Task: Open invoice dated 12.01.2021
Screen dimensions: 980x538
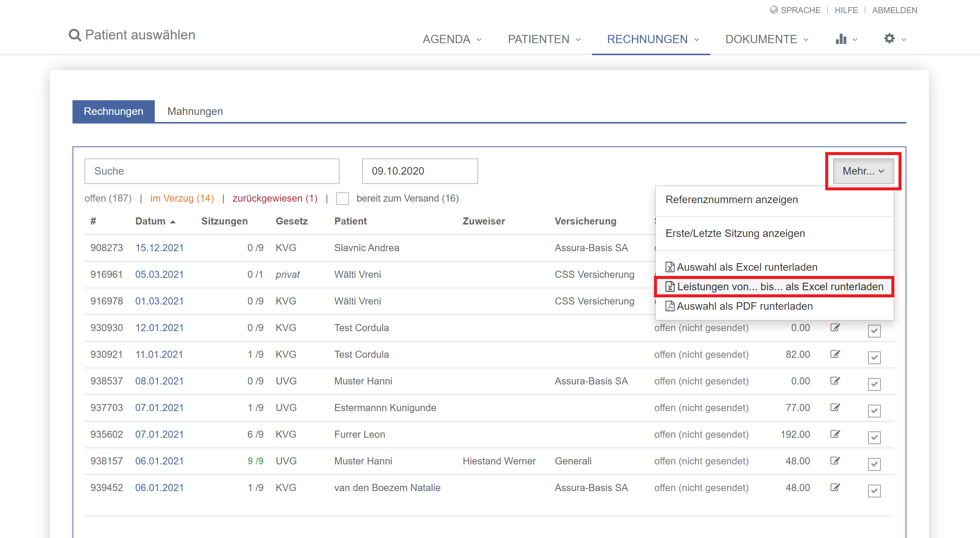Action: point(159,327)
